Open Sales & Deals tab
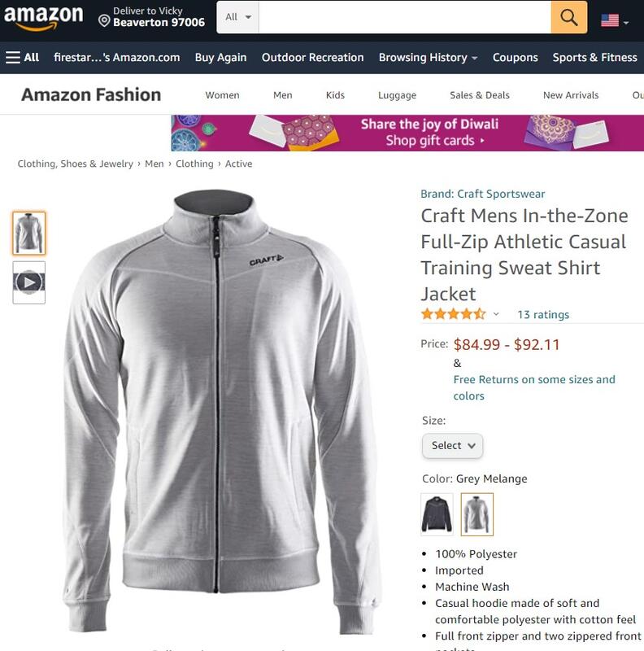The image size is (644, 651). 479,95
